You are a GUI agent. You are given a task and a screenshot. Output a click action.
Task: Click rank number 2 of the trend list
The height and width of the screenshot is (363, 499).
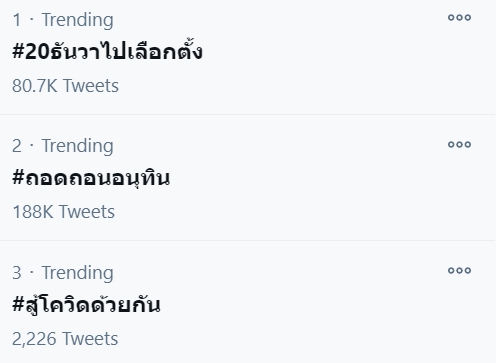coord(17,146)
